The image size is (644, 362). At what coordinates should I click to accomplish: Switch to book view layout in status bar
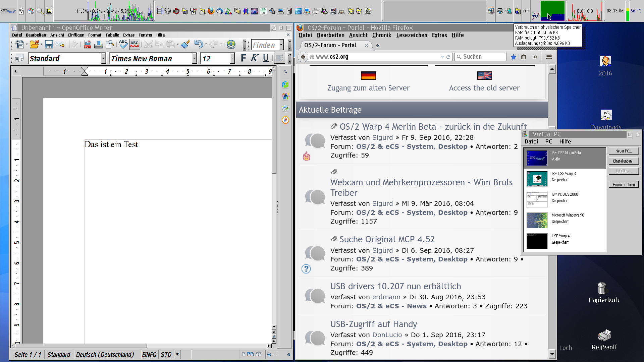[258, 354]
